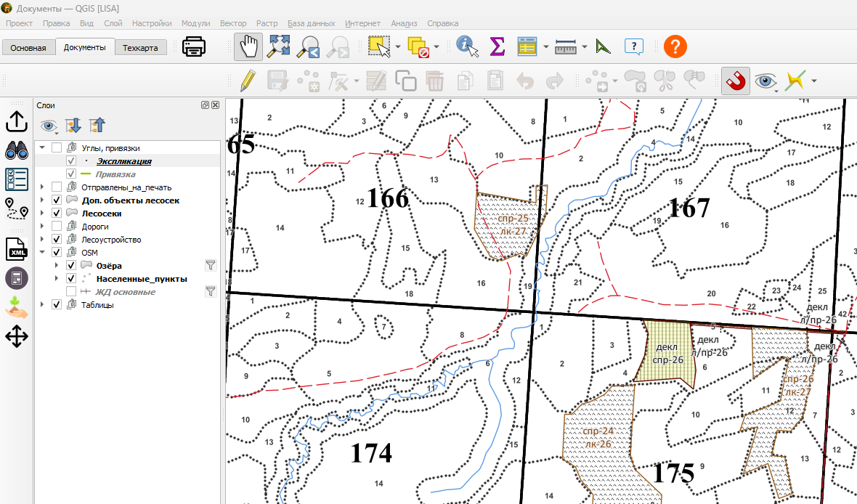Open the XML export sidebar icon
The width and height of the screenshot is (857, 504).
[17, 249]
